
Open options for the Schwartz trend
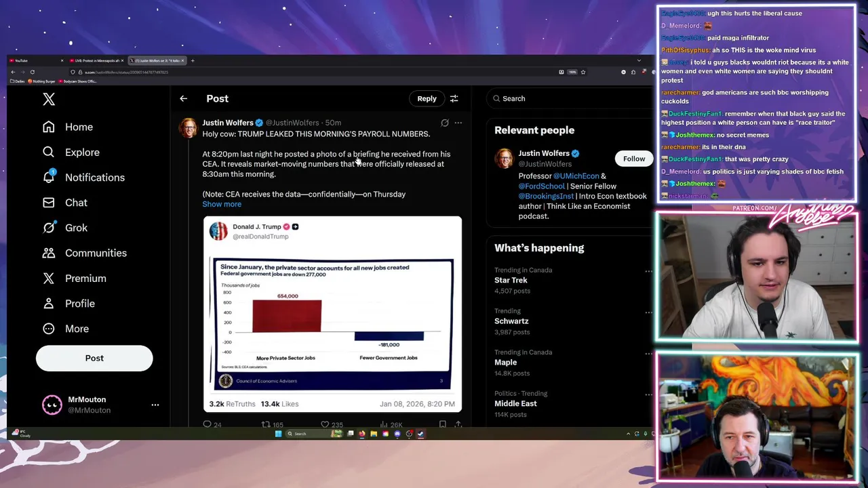click(648, 312)
